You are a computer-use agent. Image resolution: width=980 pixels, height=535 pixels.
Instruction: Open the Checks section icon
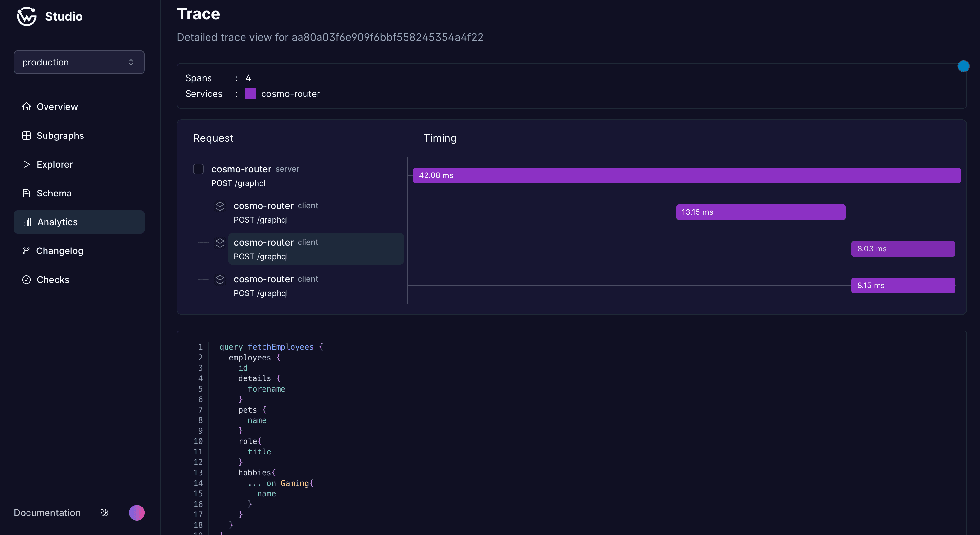click(25, 279)
